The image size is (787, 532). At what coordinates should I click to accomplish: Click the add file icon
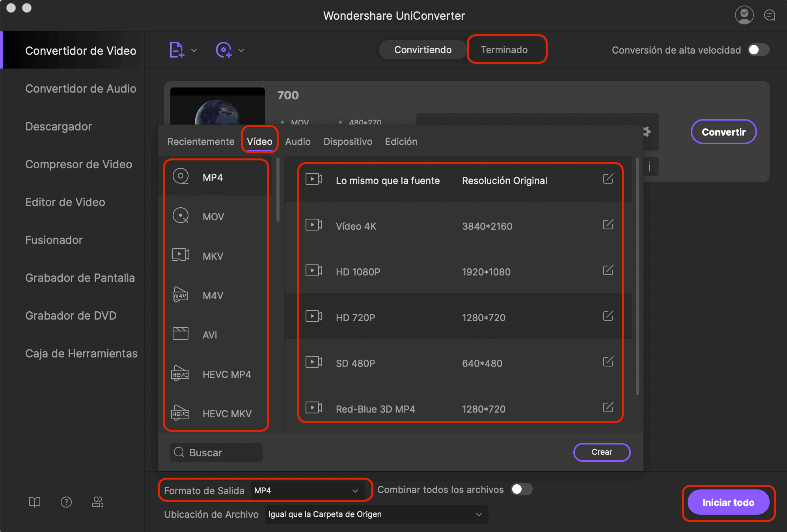point(176,50)
